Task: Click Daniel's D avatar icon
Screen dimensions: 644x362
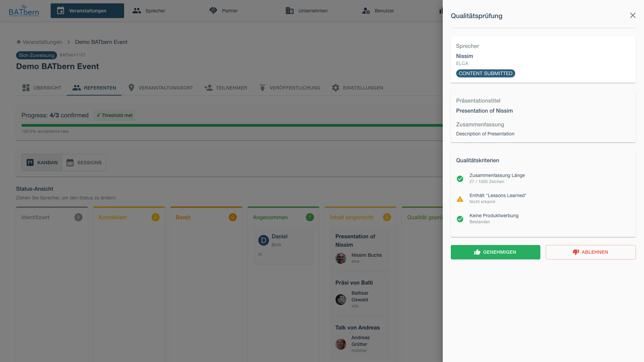Action: point(264,240)
